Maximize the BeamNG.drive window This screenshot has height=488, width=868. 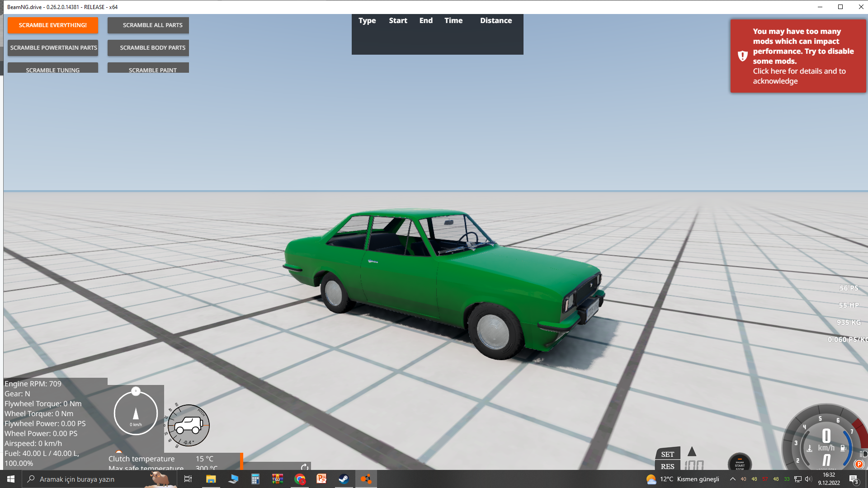click(840, 7)
